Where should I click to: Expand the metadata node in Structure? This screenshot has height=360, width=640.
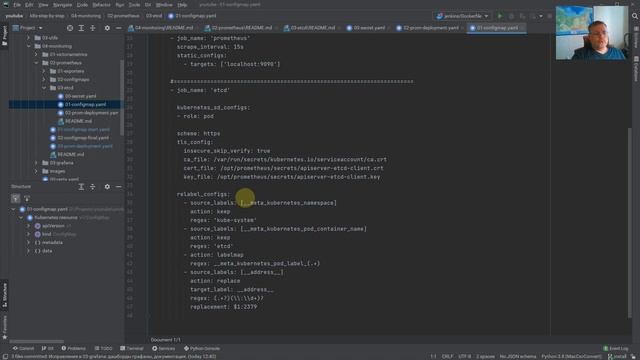[29, 242]
